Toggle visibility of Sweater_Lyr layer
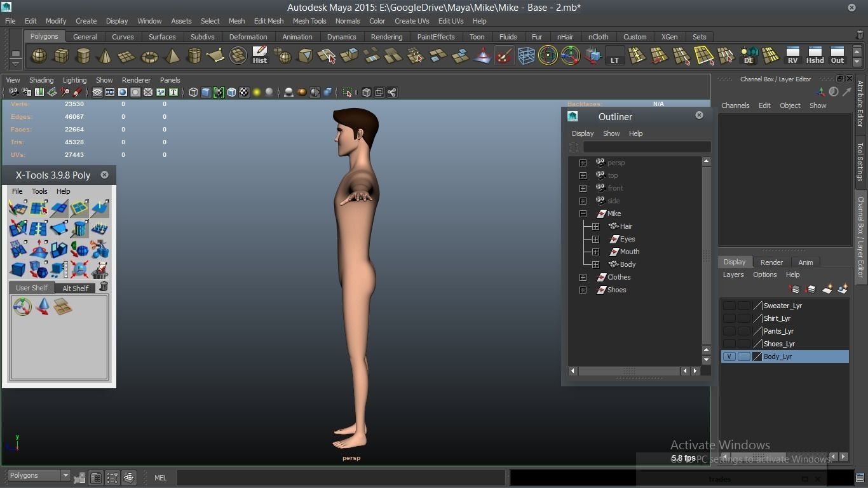868x488 pixels. [x=729, y=306]
